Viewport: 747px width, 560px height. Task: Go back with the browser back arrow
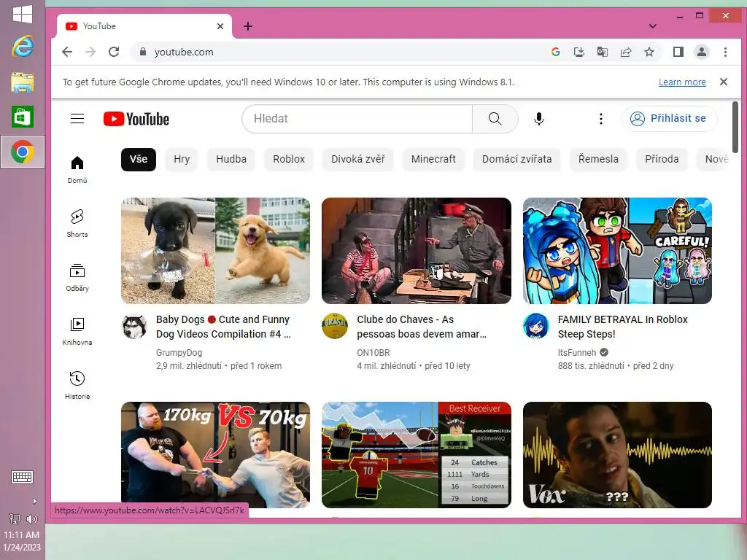pos(67,52)
